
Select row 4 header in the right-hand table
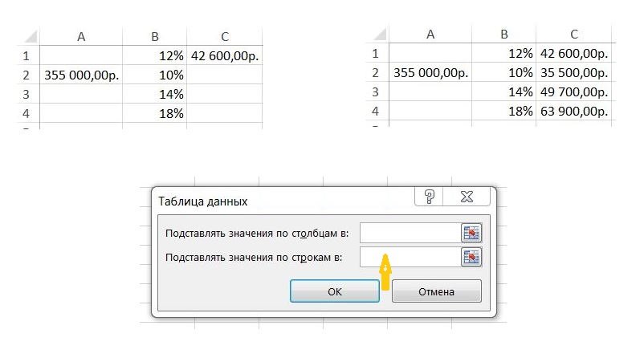[x=376, y=111]
